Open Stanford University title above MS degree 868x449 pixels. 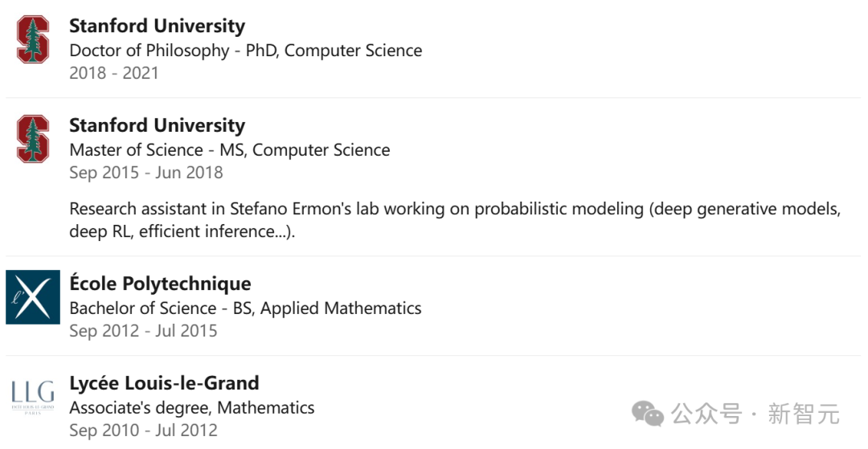[x=158, y=125]
